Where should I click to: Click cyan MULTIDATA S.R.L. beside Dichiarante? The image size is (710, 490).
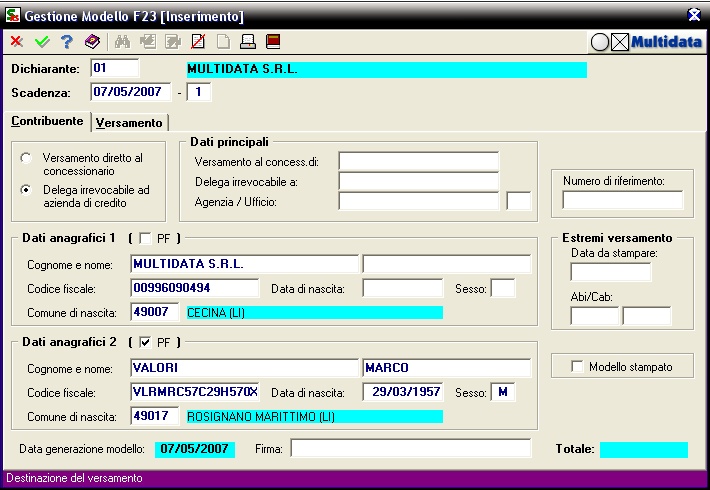[x=387, y=70]
